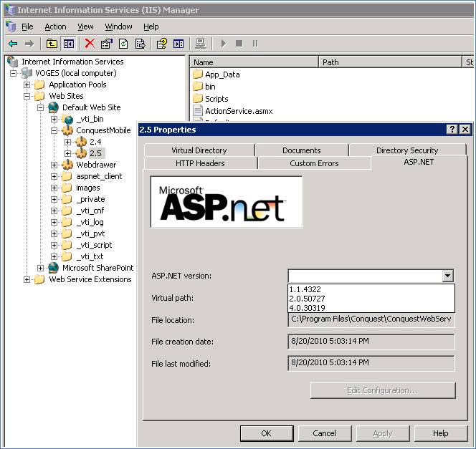Click the Apply button
Viewport: 476px width, 449px height.
pyautogui.click(x=383, y=433)
